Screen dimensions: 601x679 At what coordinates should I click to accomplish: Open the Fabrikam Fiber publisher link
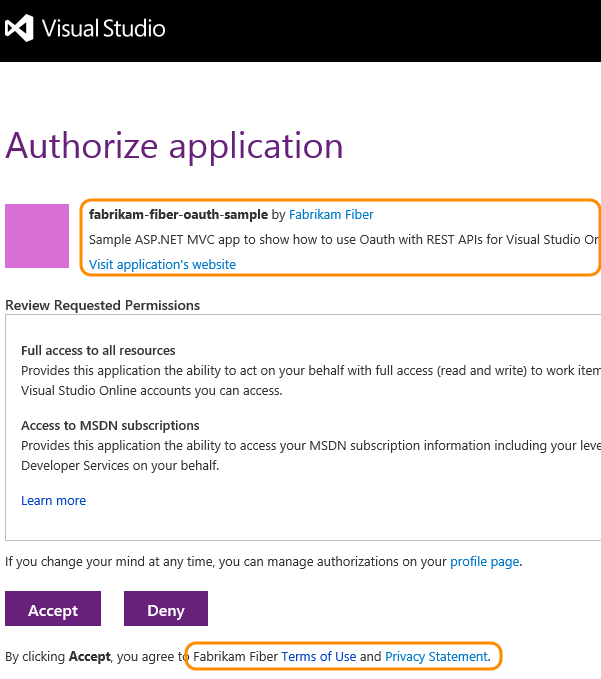click(331, 215)
